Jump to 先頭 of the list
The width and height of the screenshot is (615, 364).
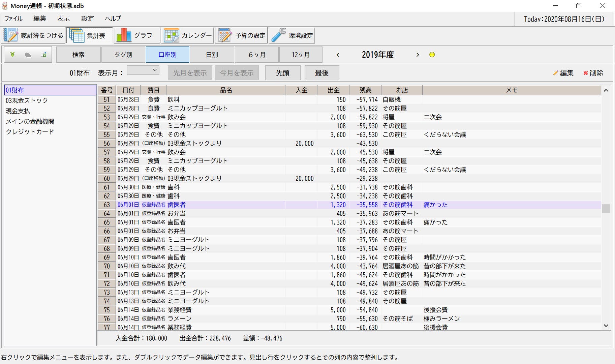pyautogui.click(x=283, y=73)
